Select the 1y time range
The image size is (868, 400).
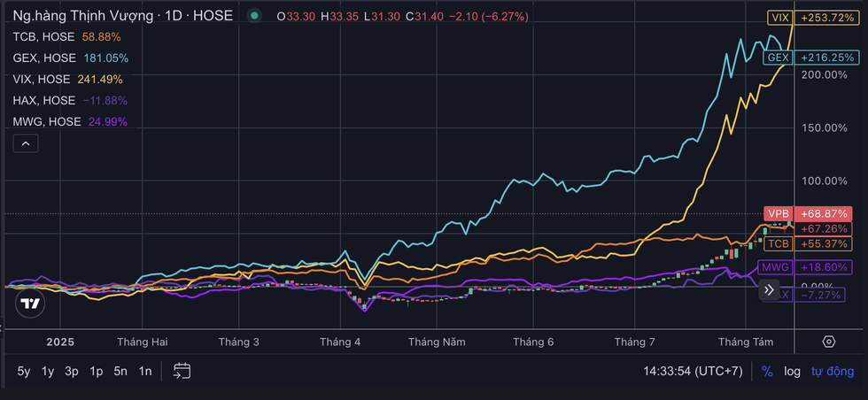coord(48,372)
